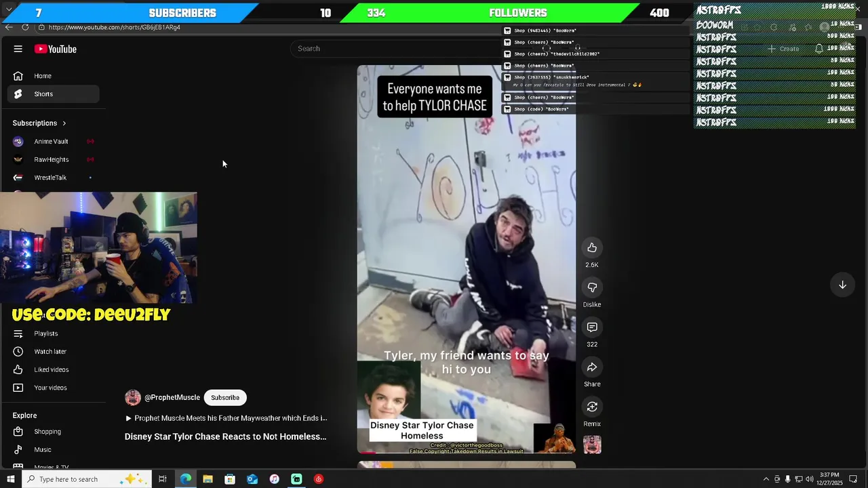This screenshot has height=488, width=868.
Task: Click the taskbar clock showing 3:37 PM
Action: point(829,479)
